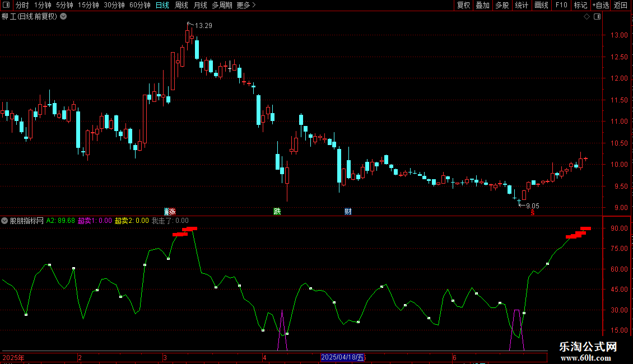Image resolution: width=633 pixels, height=364 pixels.
Task: Open the 多股 multi-stock view
Action: pos(502,5)
